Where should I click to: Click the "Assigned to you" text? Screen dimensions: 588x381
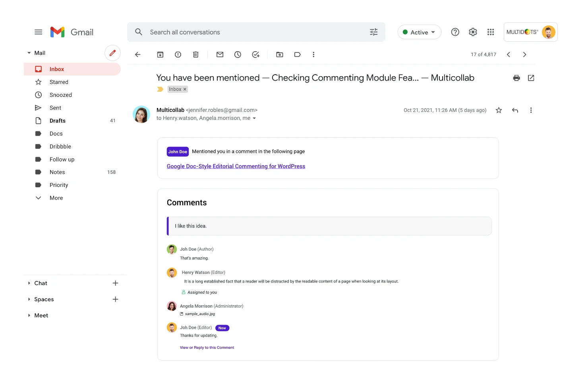tap(202, 292)
